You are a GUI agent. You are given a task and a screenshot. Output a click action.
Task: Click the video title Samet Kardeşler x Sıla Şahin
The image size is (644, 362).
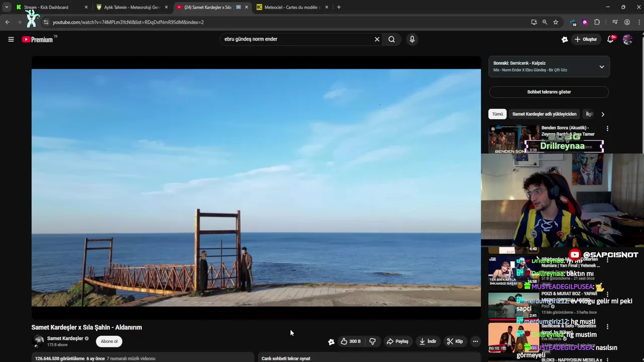pos(87,327)
